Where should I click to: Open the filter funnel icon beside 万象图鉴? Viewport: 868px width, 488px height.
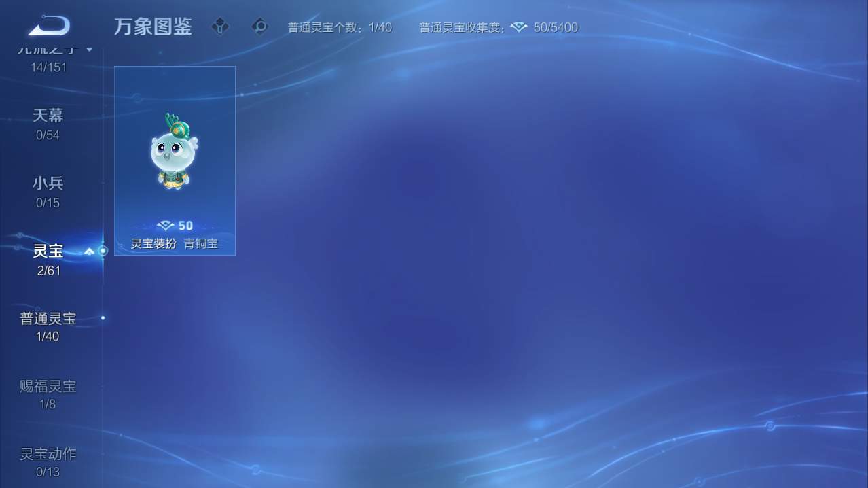pyautogui.click(x=221, y=27)
